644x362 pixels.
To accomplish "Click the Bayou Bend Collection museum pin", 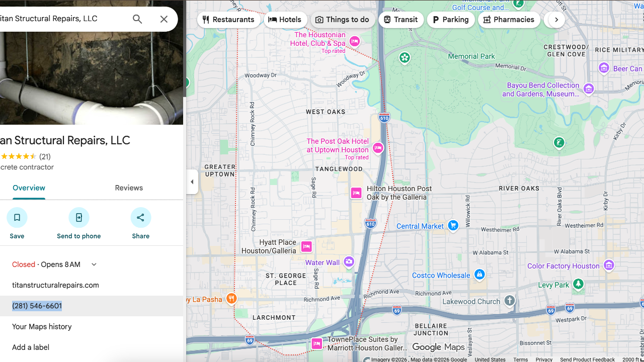I will pos(589,89).
